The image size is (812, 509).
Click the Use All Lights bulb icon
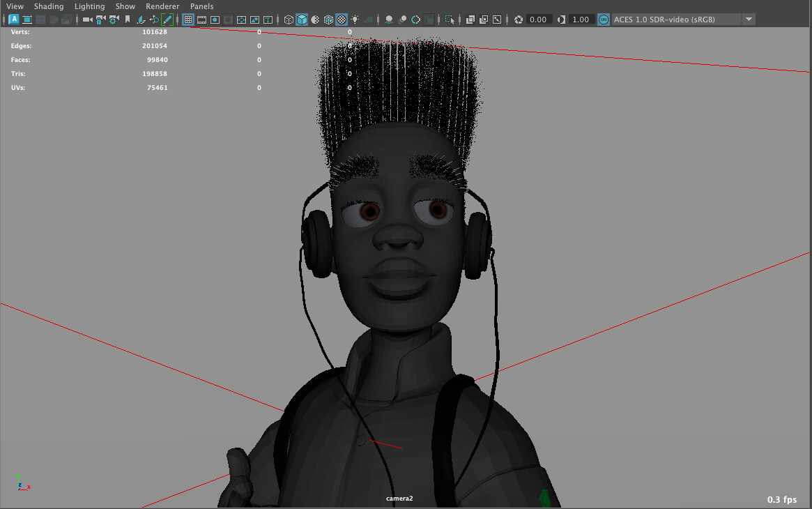355,20
